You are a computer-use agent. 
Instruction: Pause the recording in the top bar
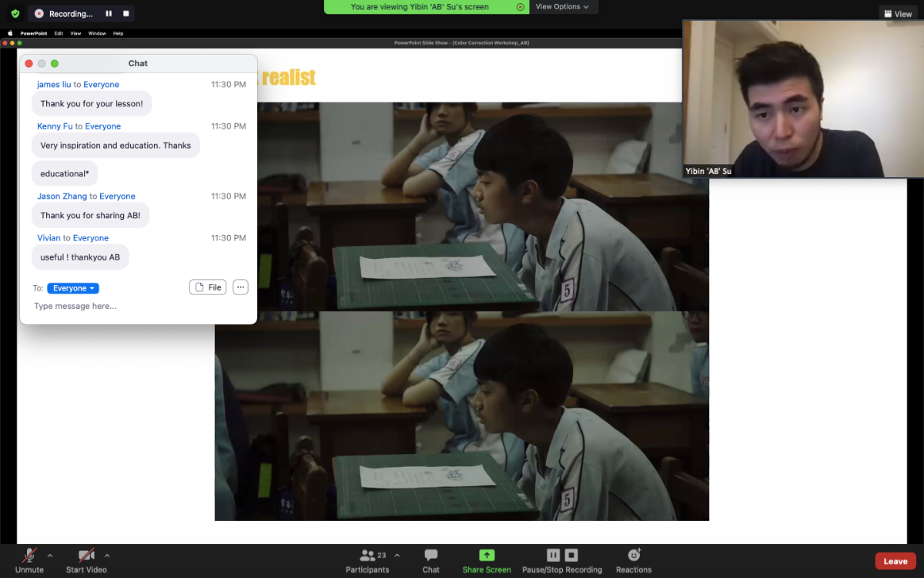coord(109,14)
